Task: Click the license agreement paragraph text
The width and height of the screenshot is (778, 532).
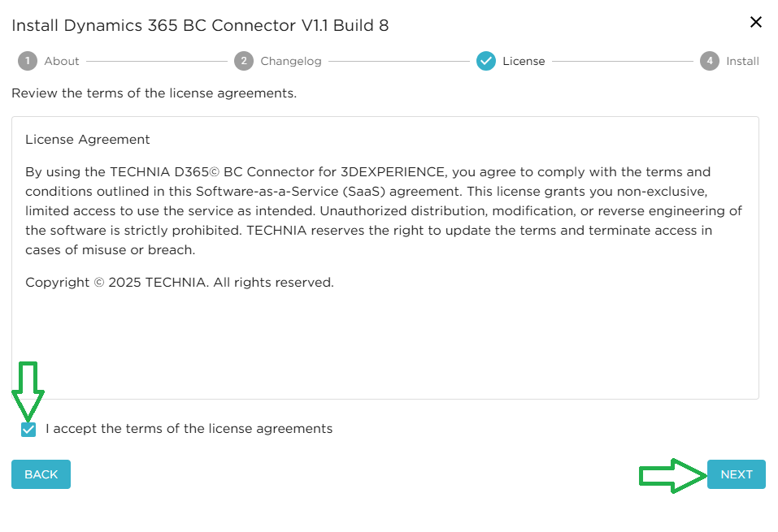Action: point(384,211)
